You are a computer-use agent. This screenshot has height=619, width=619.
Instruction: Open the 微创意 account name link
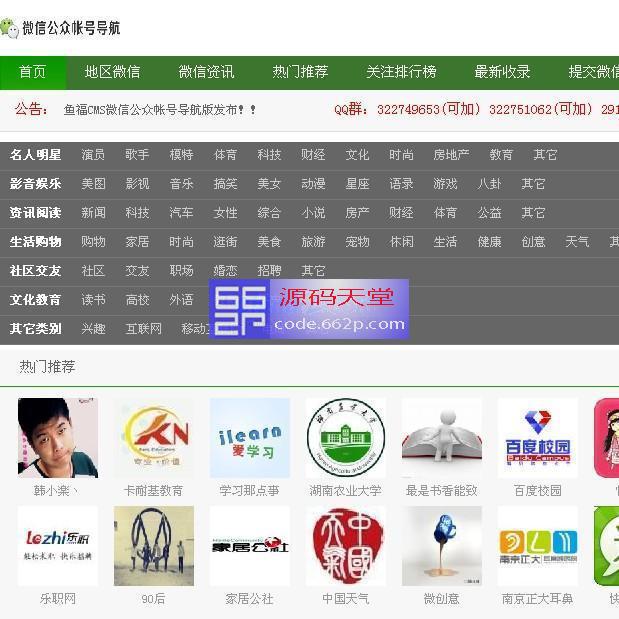coord(442,599)
